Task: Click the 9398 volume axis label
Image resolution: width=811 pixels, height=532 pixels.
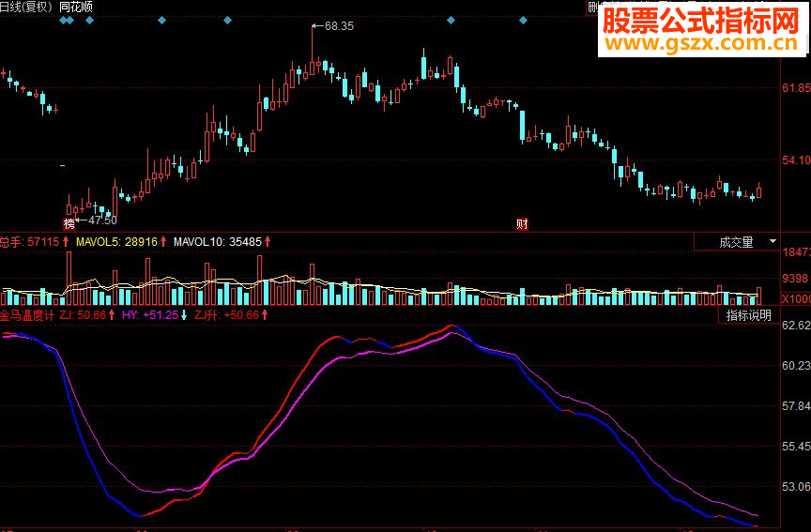Action: 795,279
